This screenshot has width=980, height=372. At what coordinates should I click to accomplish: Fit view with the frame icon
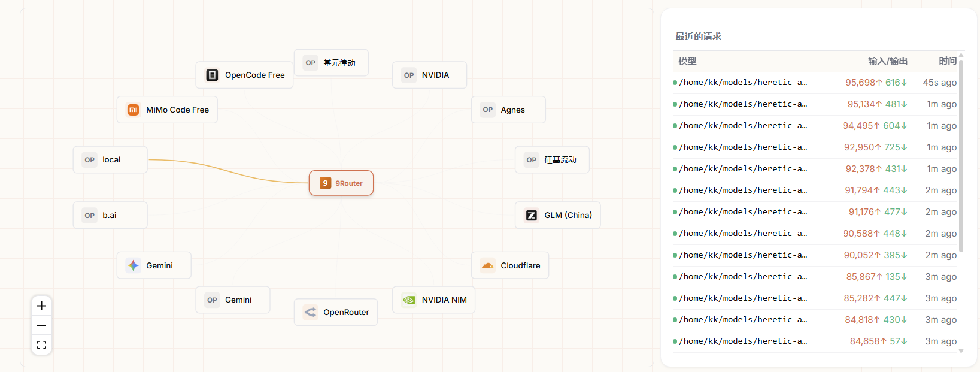coord(41,345)
